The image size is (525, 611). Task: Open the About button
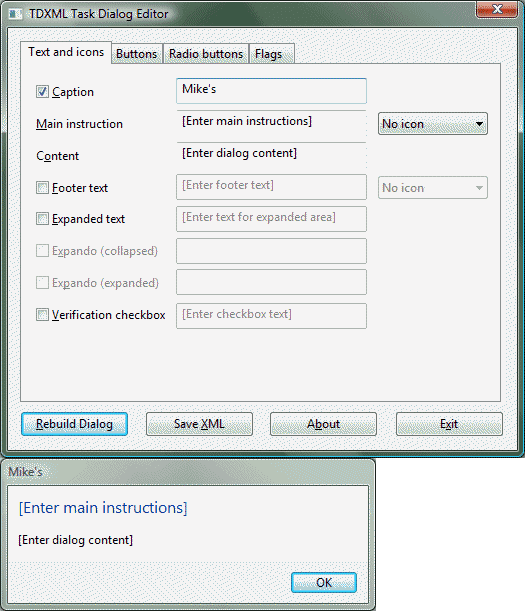click(323, 424)
